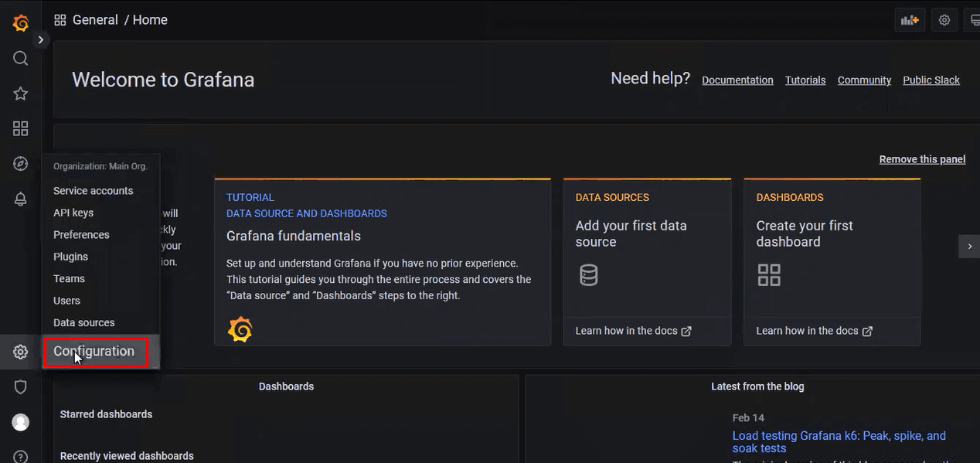Open Server Admin shield icon
This screenshot has height=463, width=980.
pyautogui.click(x=20, y=386)
